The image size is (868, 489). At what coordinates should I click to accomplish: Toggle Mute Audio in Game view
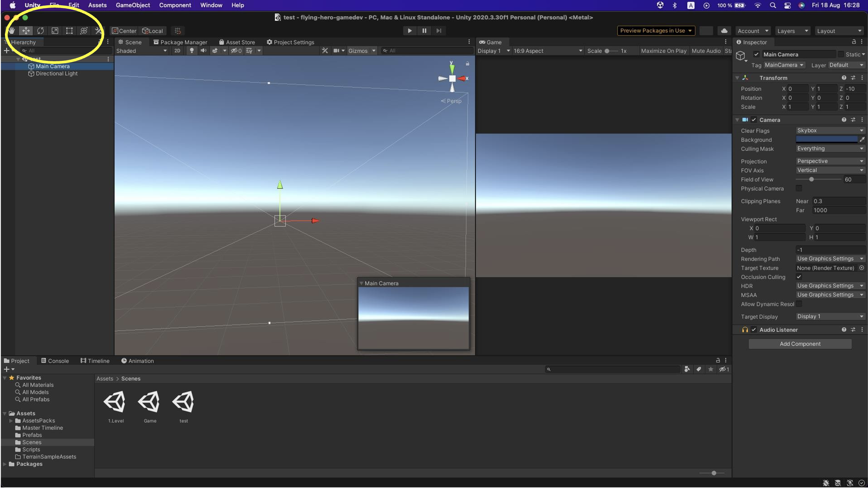click(x=706, y=51)
